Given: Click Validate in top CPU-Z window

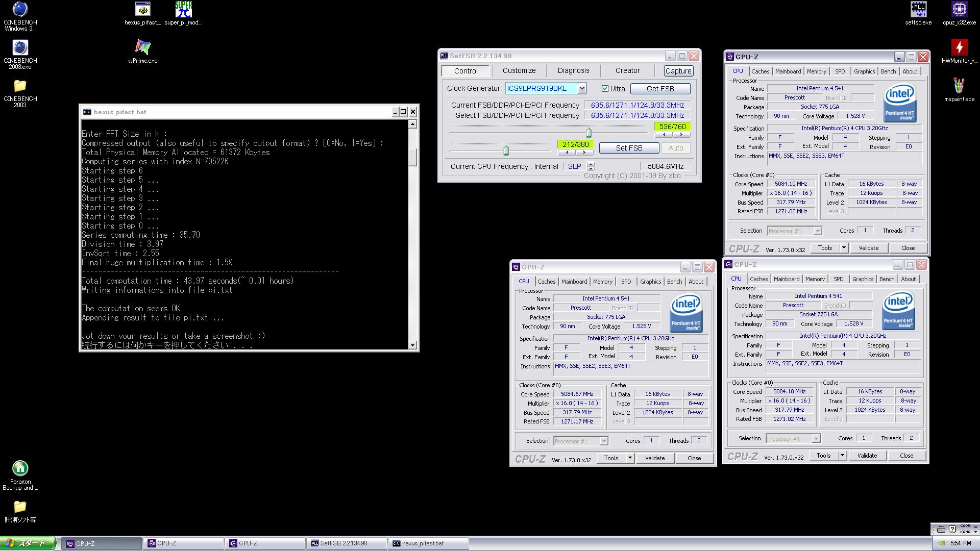Looking at the screenshot, I should (868, 248).
